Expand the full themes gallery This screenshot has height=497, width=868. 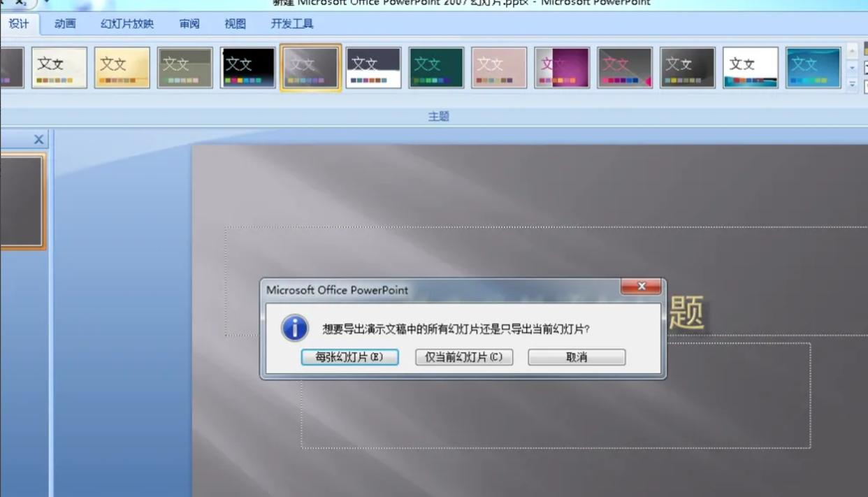[x=852, y=84]
